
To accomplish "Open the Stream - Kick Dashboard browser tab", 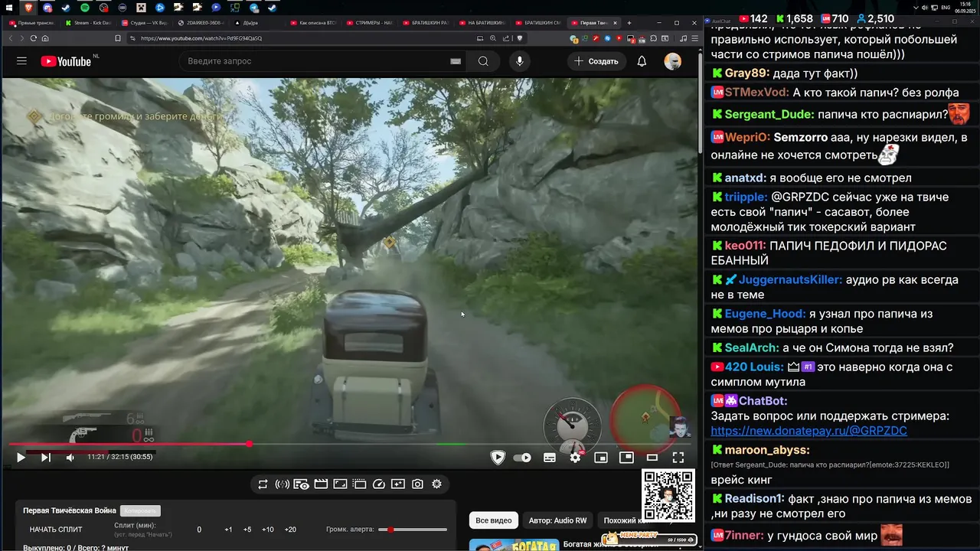I will coord(88,23).
